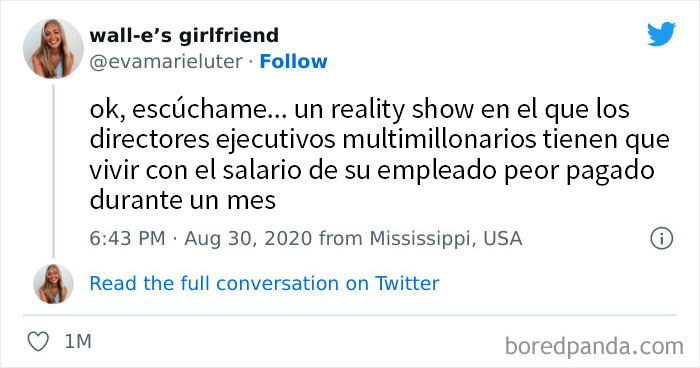
Task: Click the Mississippi, USA location text
Action: click(446, 238)
